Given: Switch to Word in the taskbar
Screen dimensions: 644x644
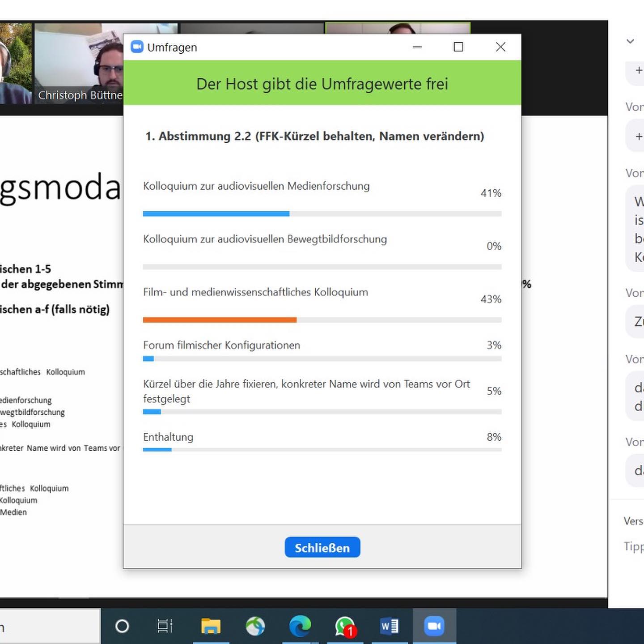Looking at the screenshot, I should [389, 626].
